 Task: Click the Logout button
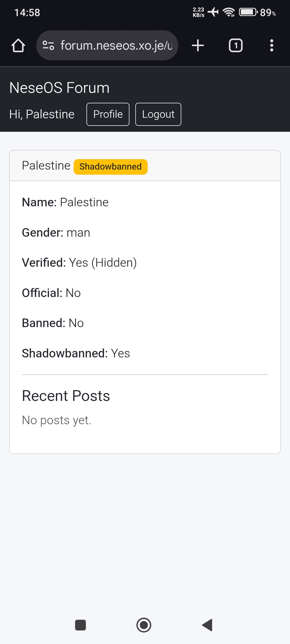[x=158, y=114]
